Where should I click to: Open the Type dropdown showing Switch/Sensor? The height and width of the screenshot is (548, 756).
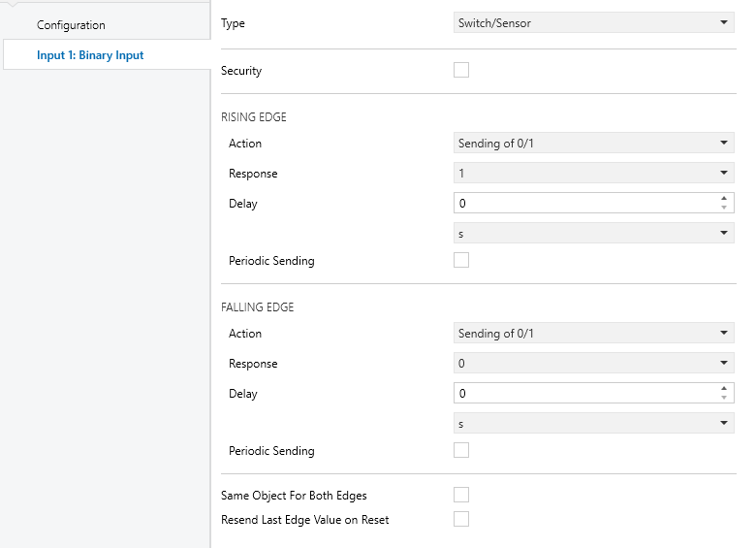click(x=593, y=22)
